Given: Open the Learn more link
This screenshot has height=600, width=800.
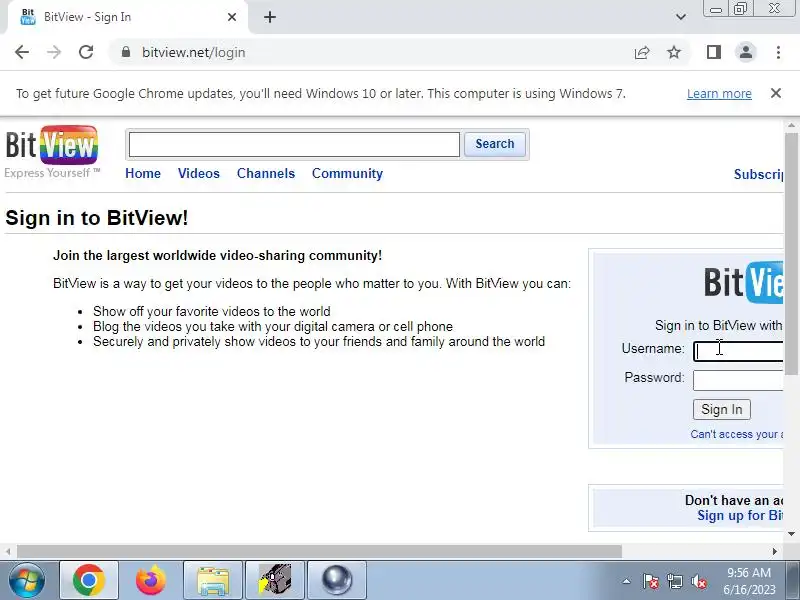Looking at the screenshot, I should pos(719,94).
